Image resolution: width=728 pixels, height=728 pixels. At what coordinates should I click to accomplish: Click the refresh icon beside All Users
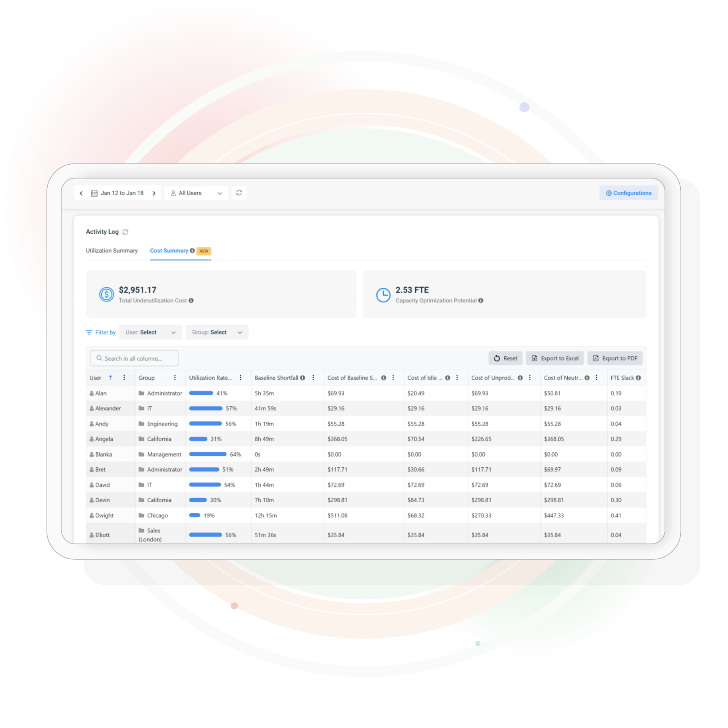[239, 193]
